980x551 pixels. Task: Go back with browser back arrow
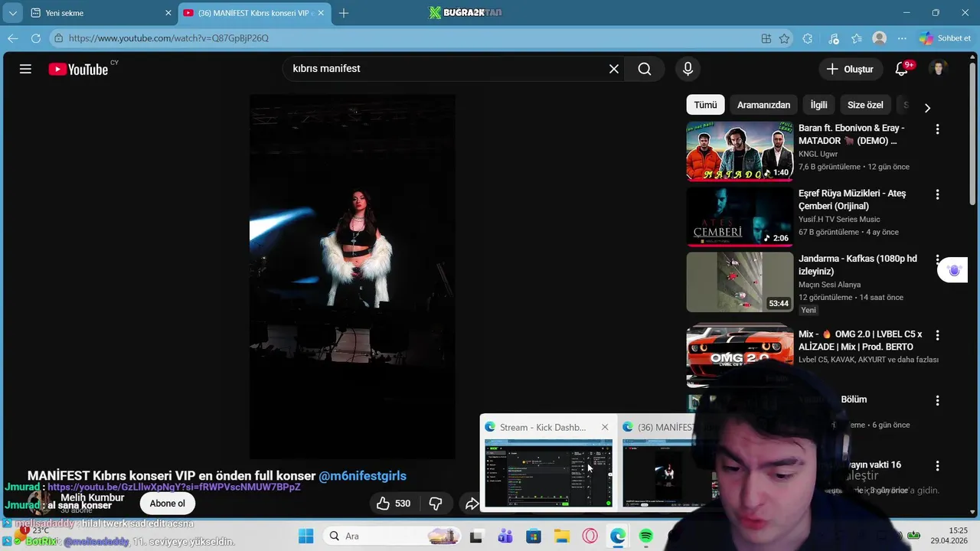(x=13, y=38)
